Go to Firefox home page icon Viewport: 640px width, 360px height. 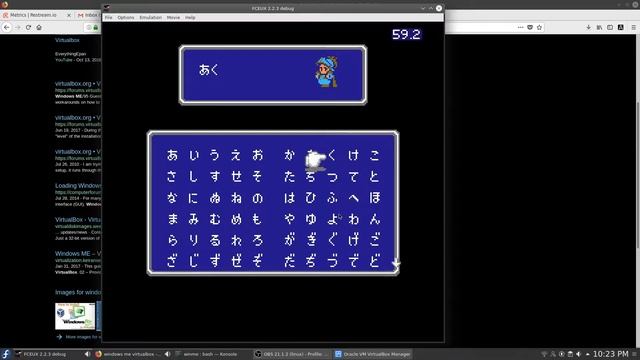click(x=39, y=27)
